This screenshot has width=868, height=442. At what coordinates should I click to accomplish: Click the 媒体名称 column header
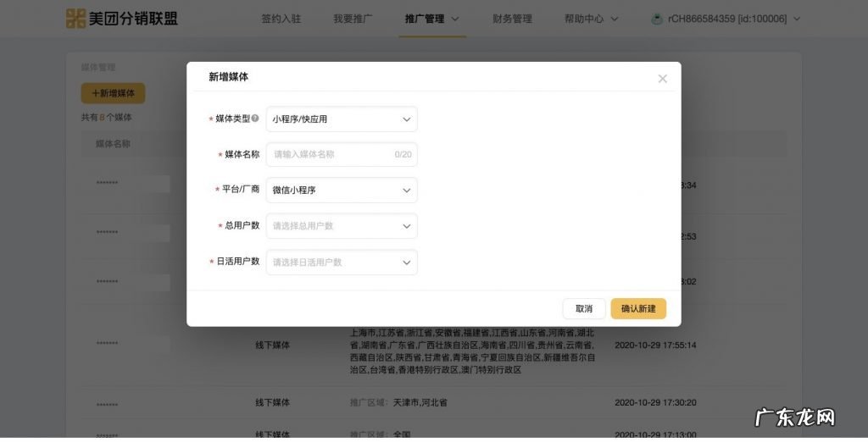point(113,144)
